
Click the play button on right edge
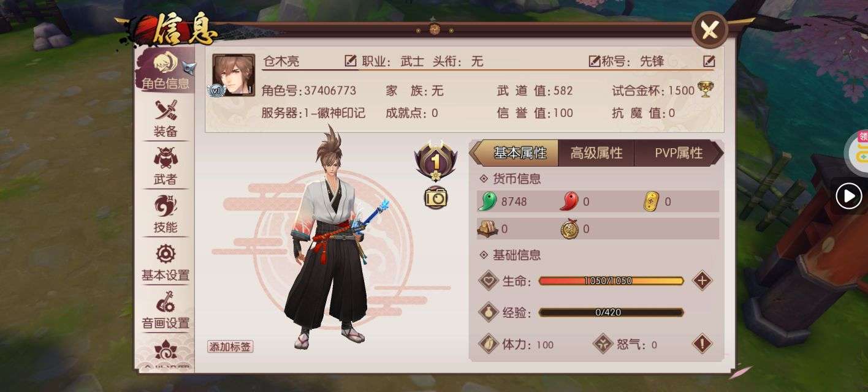849,196
